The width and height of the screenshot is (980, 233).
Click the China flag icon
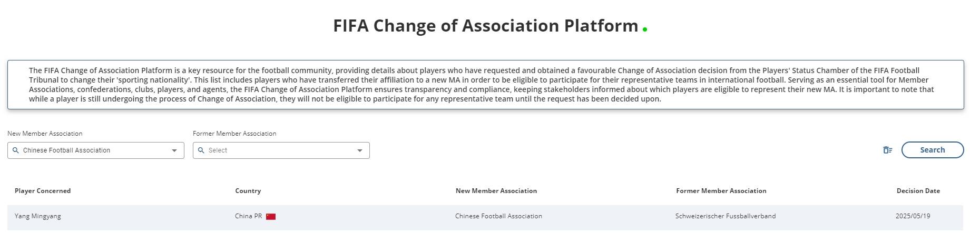pos(271,217)
